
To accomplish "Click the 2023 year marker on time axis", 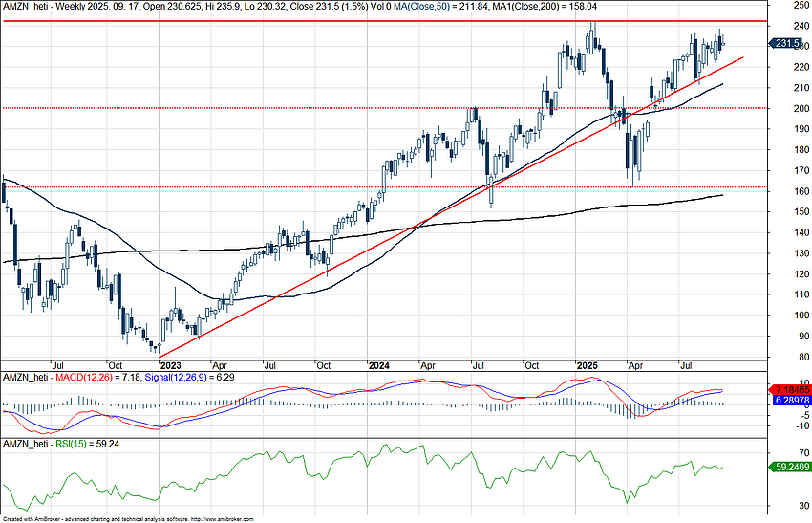I will coord(170,365).
